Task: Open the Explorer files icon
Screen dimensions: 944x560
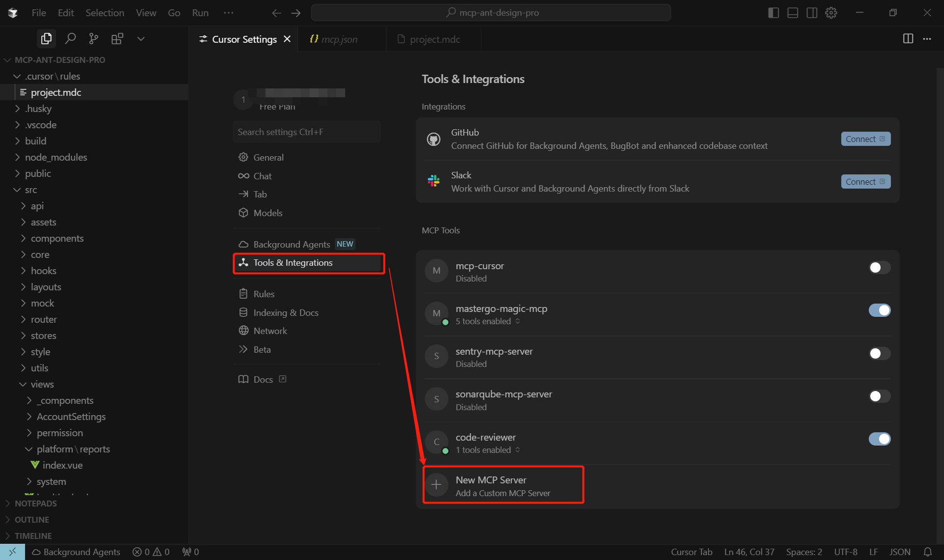Action: click(46, 39)
